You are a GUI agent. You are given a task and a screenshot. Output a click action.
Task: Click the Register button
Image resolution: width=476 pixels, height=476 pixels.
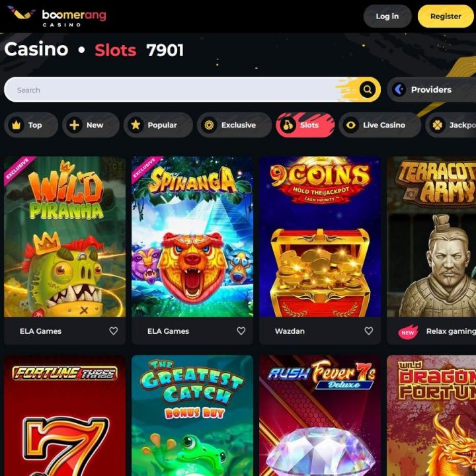point(446,17)
